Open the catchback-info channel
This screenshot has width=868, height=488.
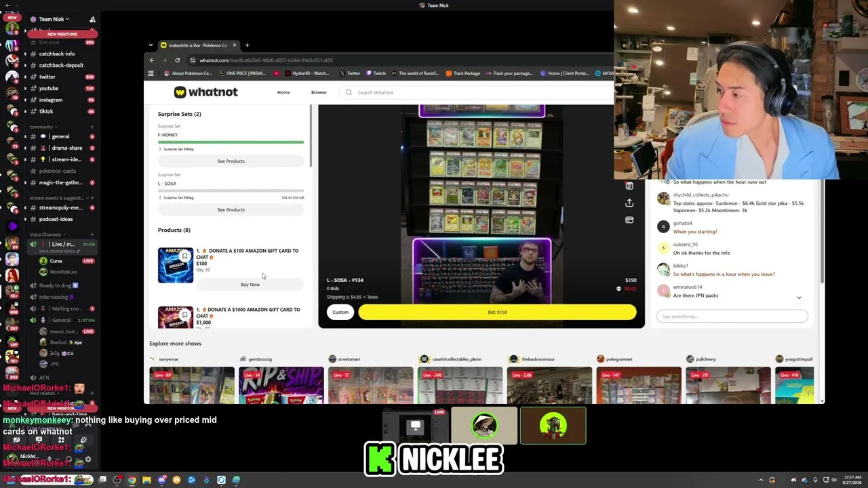(x=57, y=54)
